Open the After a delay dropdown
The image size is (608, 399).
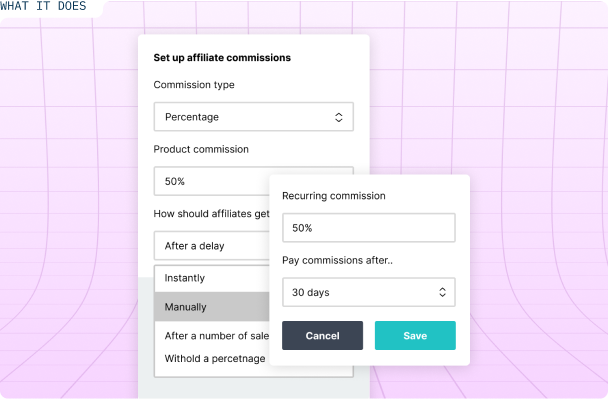[x=212, y=246]
